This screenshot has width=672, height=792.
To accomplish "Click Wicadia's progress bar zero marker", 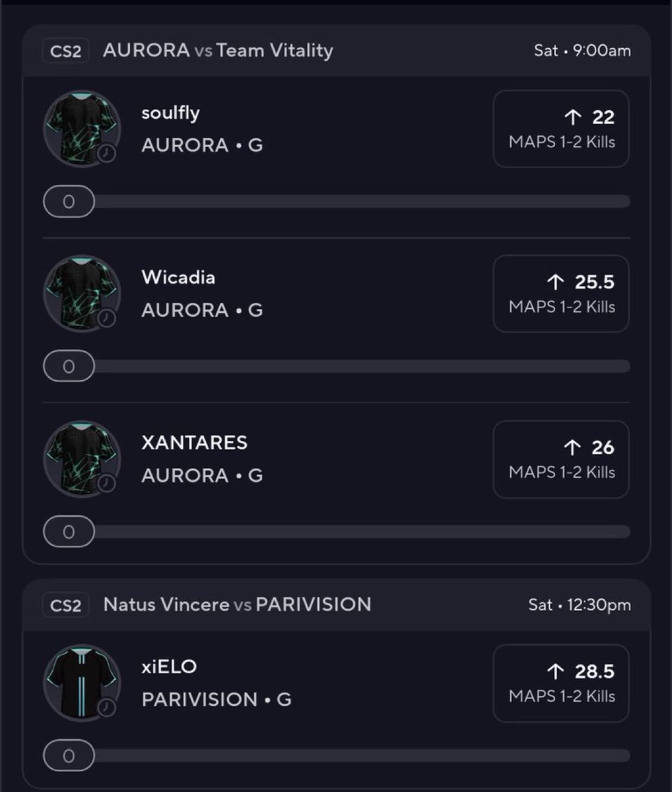I will point(69,367).
